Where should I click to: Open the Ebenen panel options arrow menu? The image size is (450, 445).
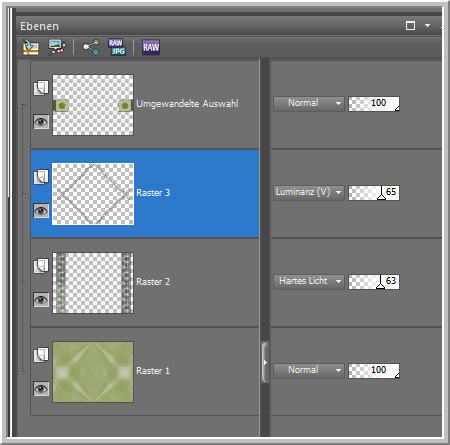coord(427,26)
